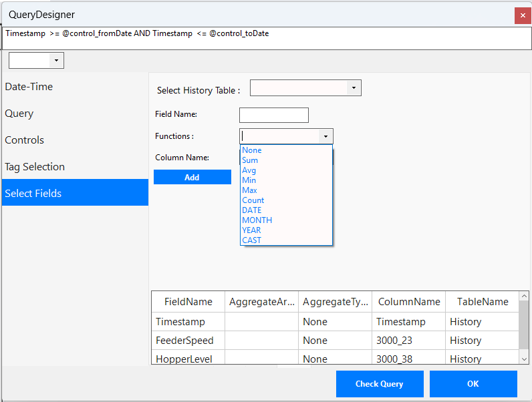Confirm with the OK button
This screenshot has height=402, width=532.
click(473, 384)
